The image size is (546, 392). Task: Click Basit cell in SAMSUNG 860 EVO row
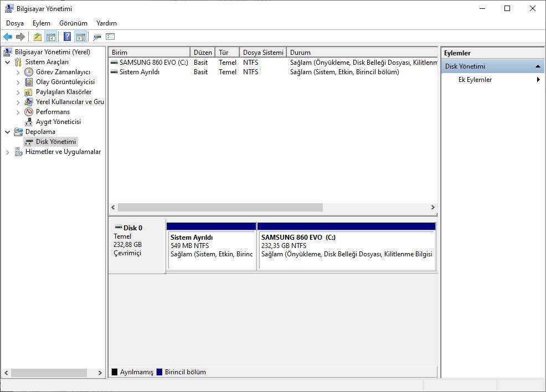click(200, 63)
